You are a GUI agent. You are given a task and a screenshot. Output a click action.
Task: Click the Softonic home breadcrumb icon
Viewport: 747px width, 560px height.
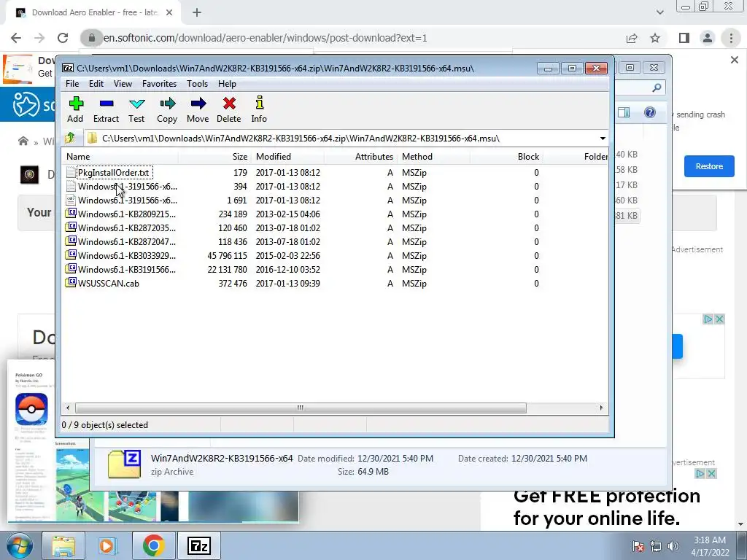point(23,141)
